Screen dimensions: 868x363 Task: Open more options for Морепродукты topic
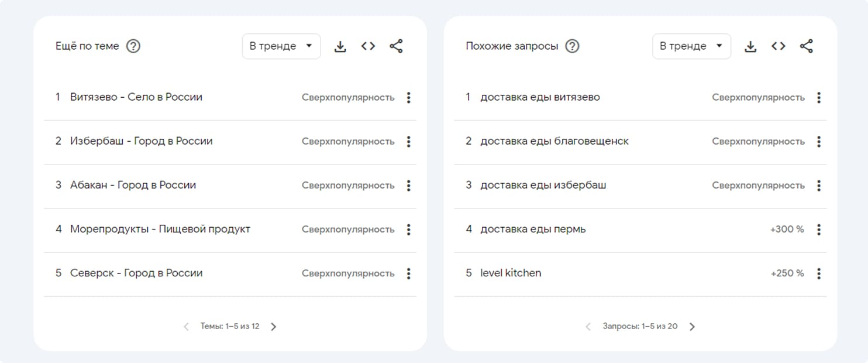(x=408, y=230)
